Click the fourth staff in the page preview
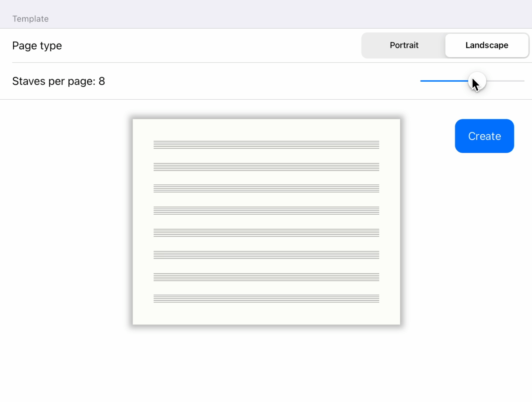532x402 pixels. (x=266, y=211)
